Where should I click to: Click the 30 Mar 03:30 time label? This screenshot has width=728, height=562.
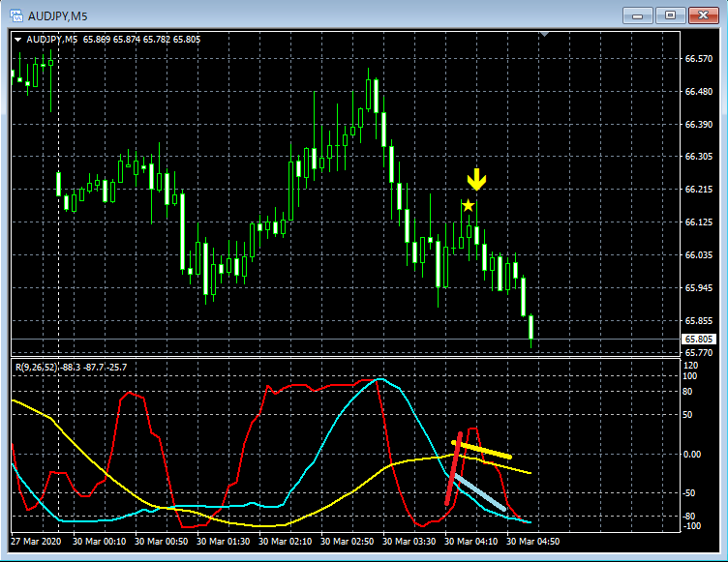(409, 542)
